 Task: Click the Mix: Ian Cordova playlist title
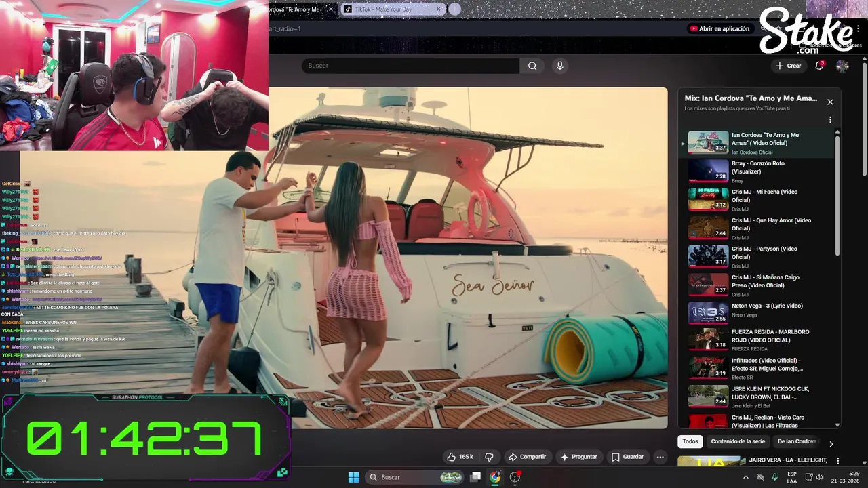(751, 98)
